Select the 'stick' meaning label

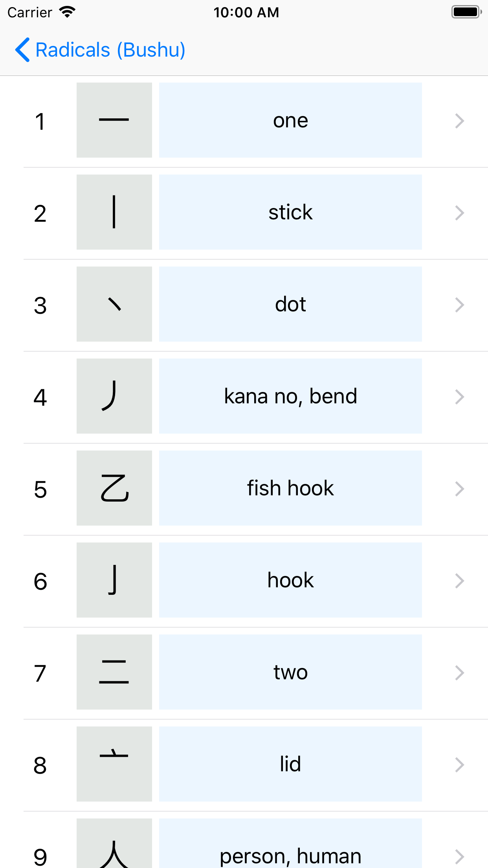290,212
